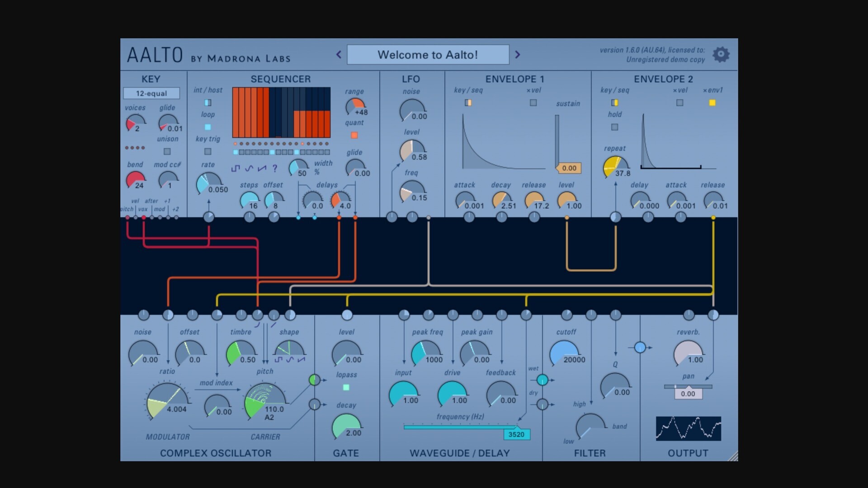Click the sequencer range dial
The image size is (868, 488).
click(x=355, y=108)
